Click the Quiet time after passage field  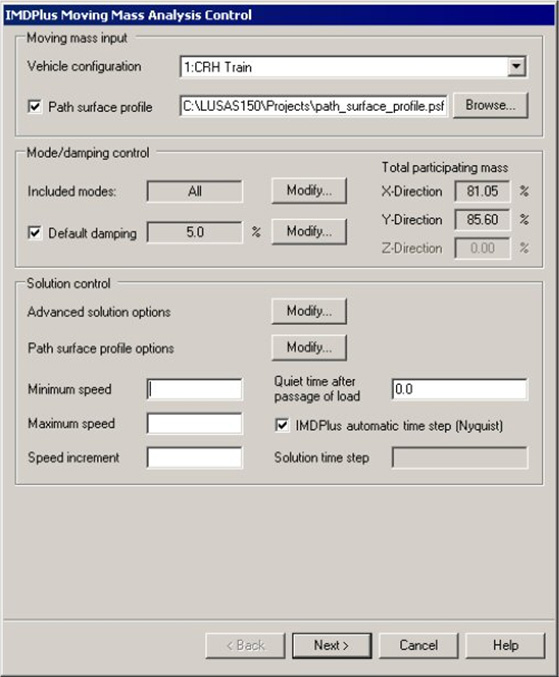coord(460,389)
